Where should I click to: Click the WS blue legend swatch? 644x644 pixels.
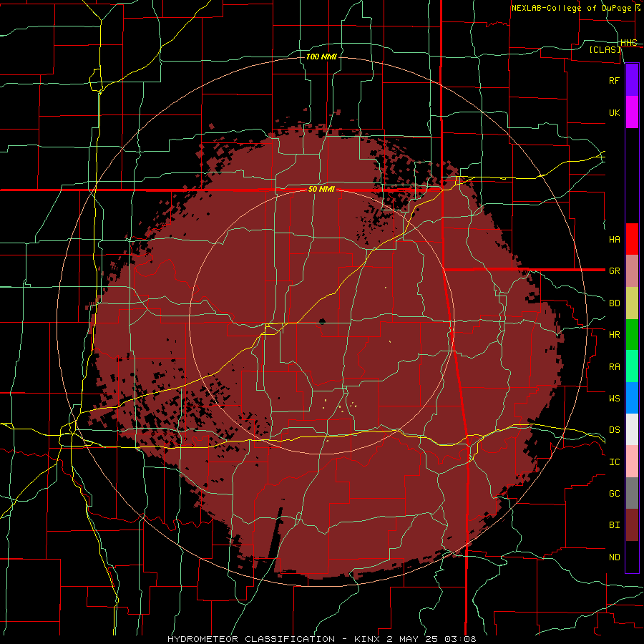point(632,398)
